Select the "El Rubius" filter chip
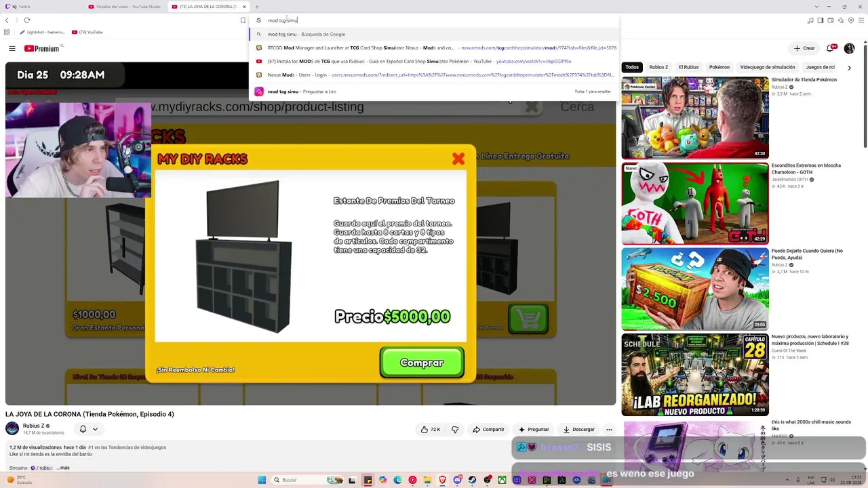 pyautogui.click(x=688, y=67)
